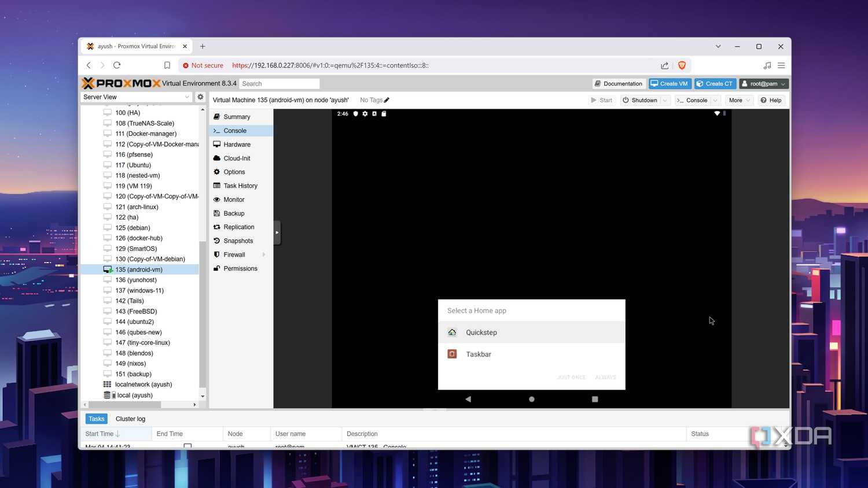Select Taskbar as the Home app
The image size is (868, 488).
[532, 354]
